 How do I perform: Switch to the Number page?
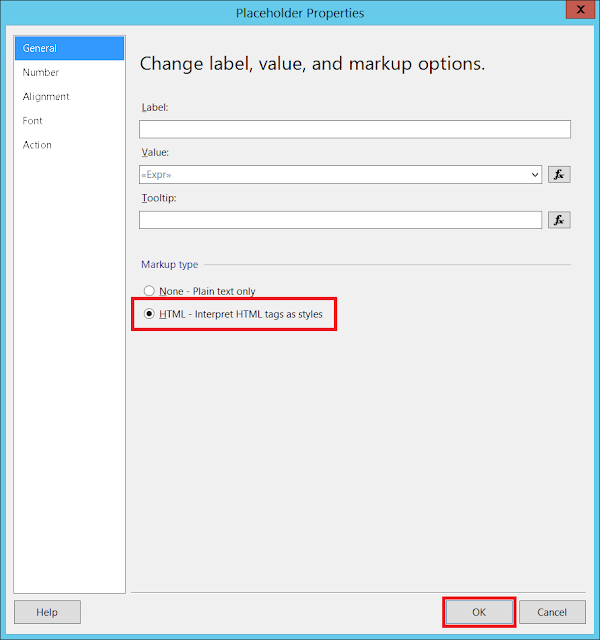[x=69, y=72]
